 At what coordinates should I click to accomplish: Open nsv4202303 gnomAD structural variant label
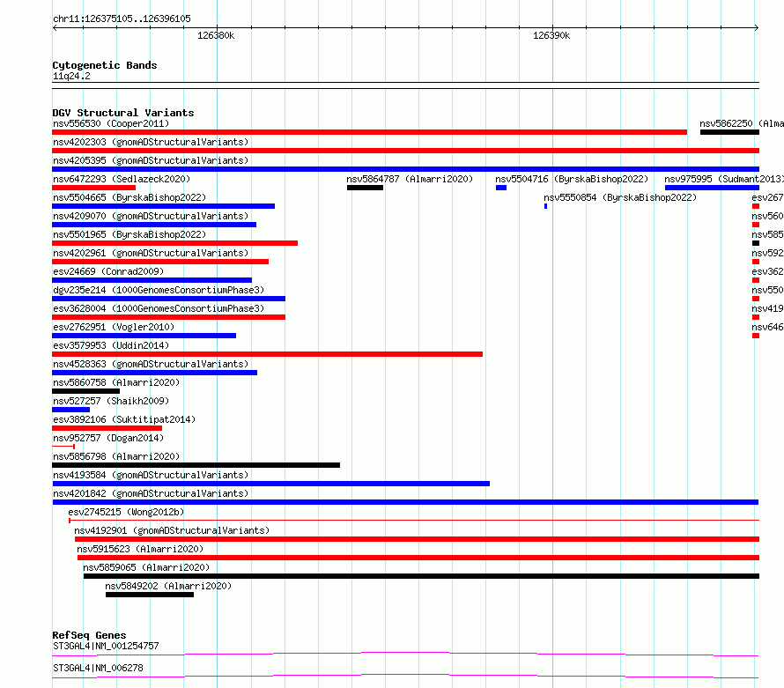click(151, 142)
